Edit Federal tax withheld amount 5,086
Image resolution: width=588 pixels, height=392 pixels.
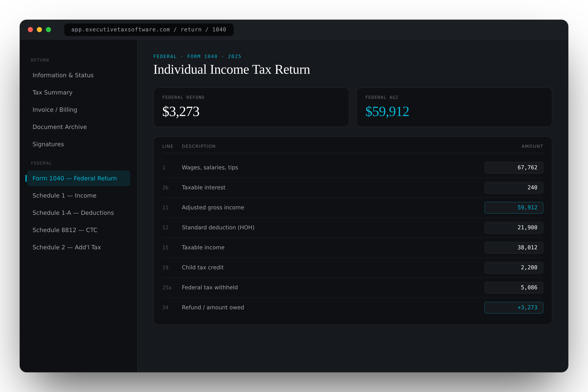click(x=514, y=288)
